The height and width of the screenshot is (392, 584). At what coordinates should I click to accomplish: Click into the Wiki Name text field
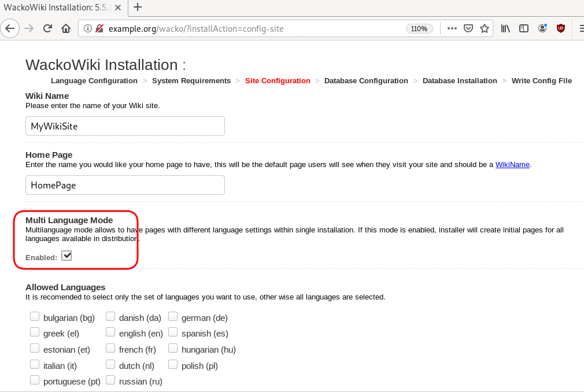point(125,126)
